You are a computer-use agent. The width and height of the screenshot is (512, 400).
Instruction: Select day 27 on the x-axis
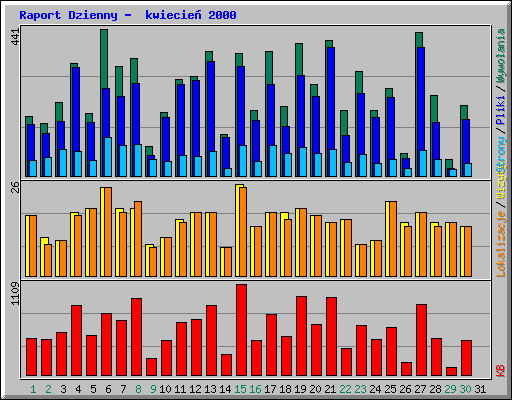(420, 389)
